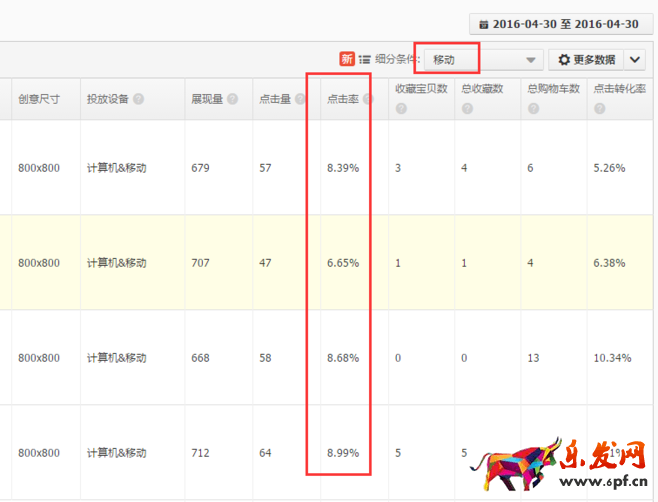
Task: Click the help icon beside 展现量
Action: (x=232, y=100)
